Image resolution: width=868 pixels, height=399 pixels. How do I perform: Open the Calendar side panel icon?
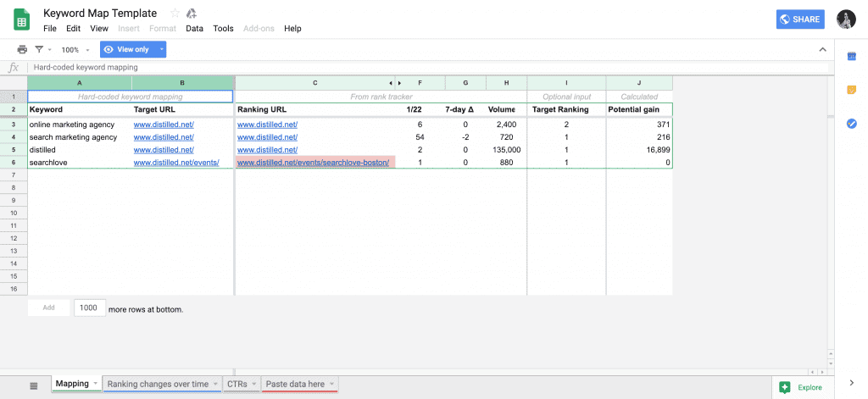tap(851, 56)
